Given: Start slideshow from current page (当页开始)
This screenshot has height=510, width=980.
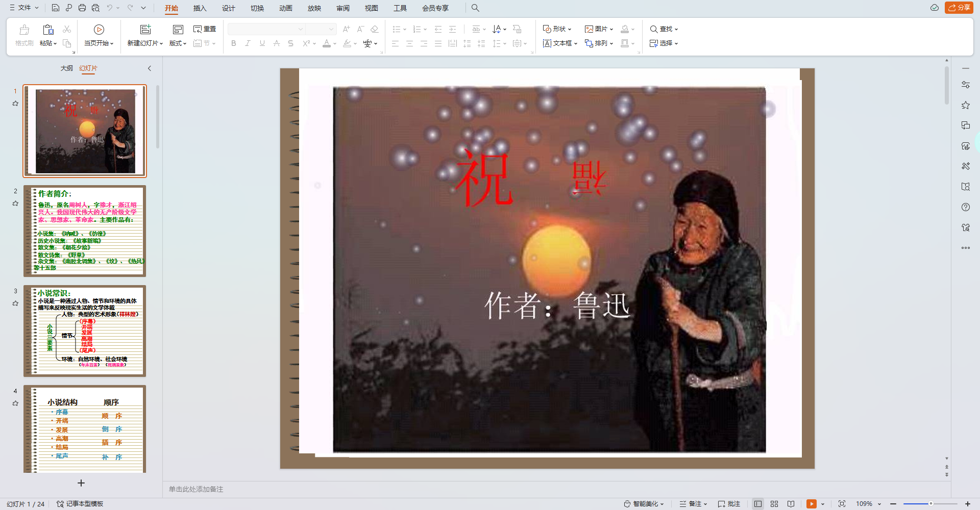Looking at the screenshot, I should pyautogui.click(x=99, y=35).
